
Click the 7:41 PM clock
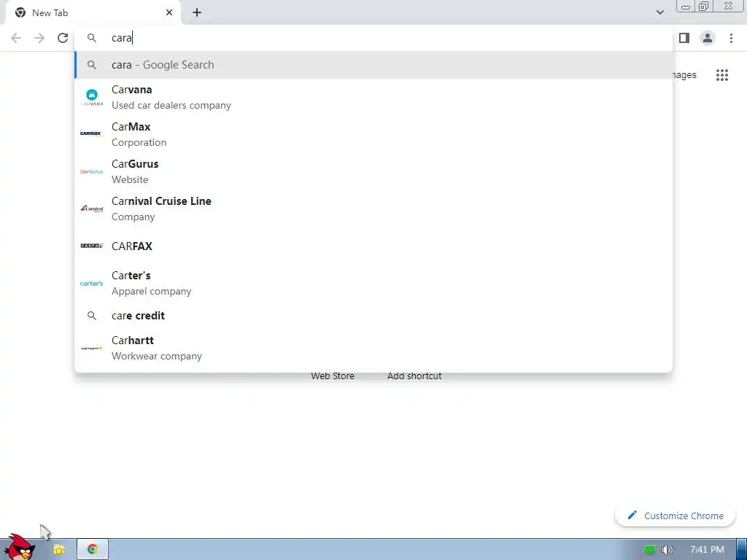707,550
